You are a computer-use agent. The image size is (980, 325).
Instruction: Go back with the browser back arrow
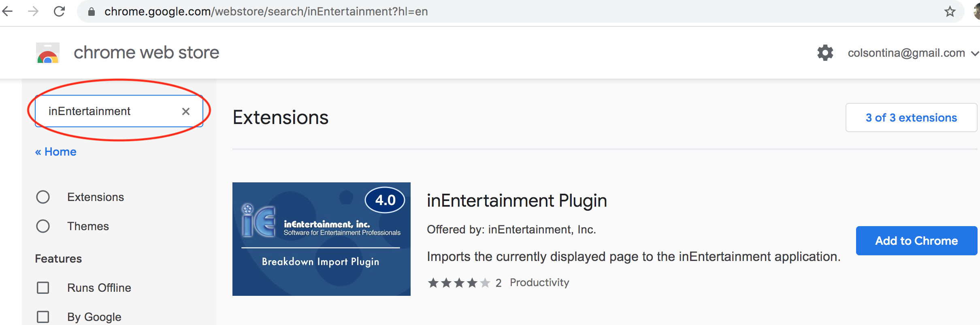(x=7, y=11)
